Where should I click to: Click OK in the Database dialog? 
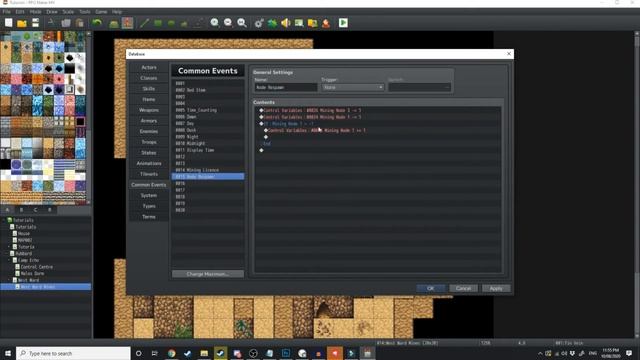431,288
